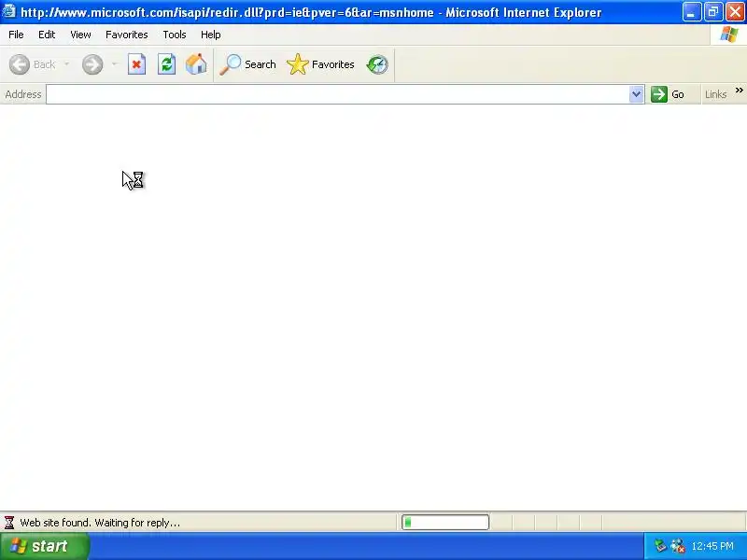
Task: Minimize the Internet Explorer window
Action: [691, 12]
